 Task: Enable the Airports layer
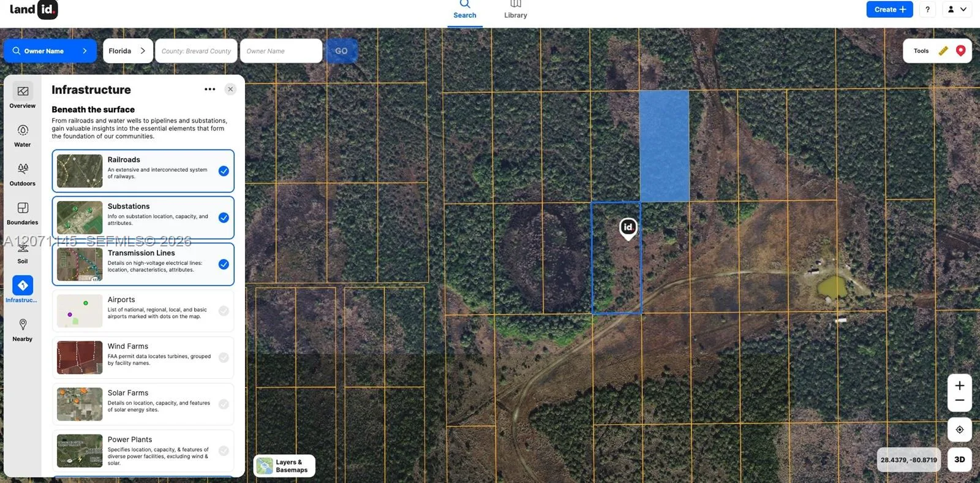(224, 311)
